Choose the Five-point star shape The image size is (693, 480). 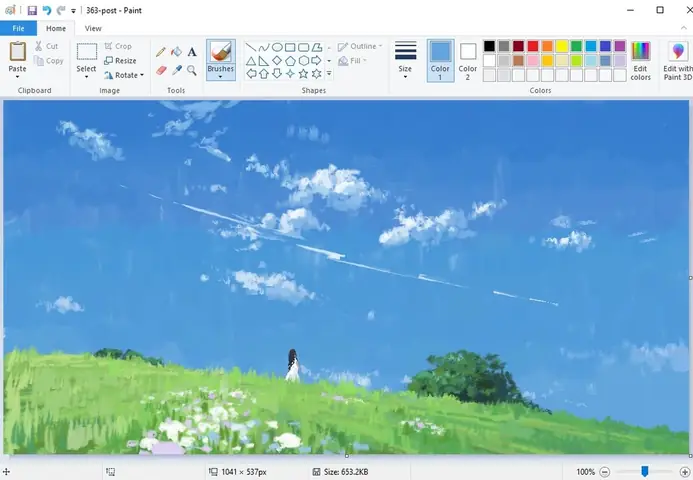pyautogui.click(x=304, y=74)
